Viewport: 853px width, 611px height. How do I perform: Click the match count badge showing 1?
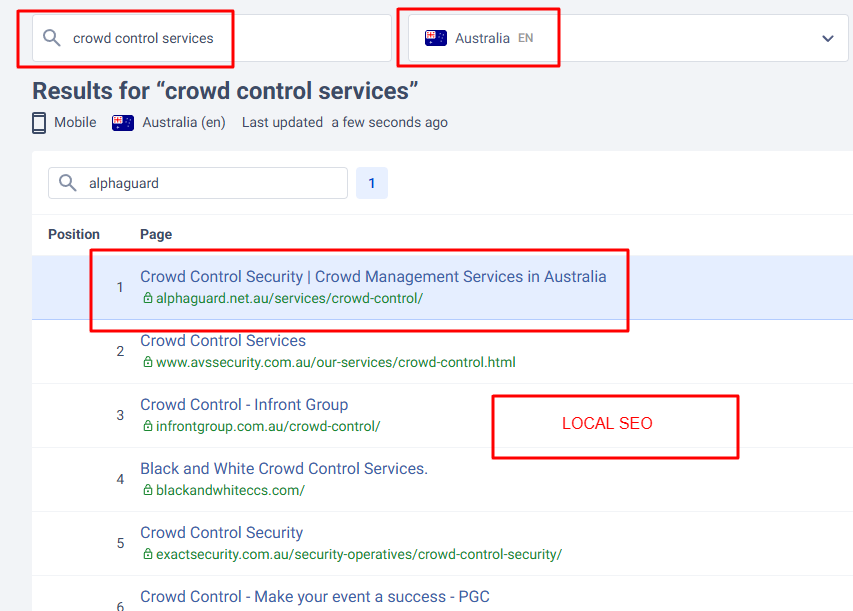click(x=372, y=183)
